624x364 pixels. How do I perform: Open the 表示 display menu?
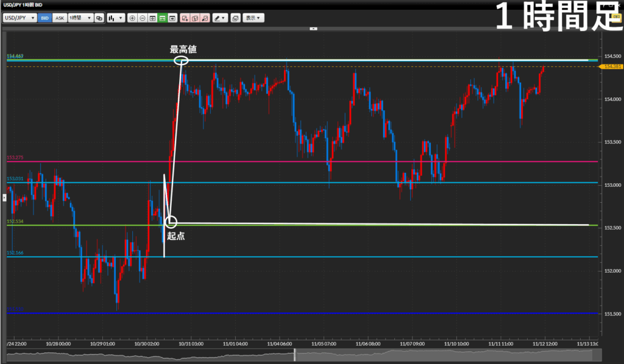click(253, 18)
